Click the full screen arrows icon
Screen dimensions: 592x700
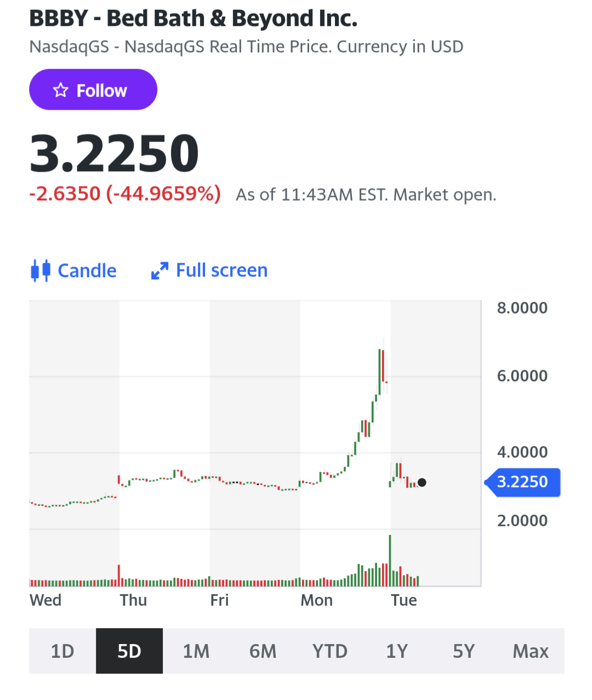160,270
